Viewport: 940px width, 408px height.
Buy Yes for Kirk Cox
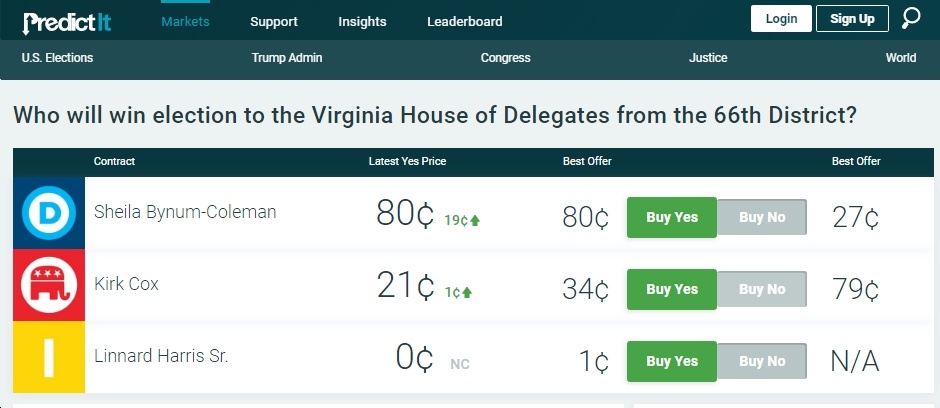[672, 289]
